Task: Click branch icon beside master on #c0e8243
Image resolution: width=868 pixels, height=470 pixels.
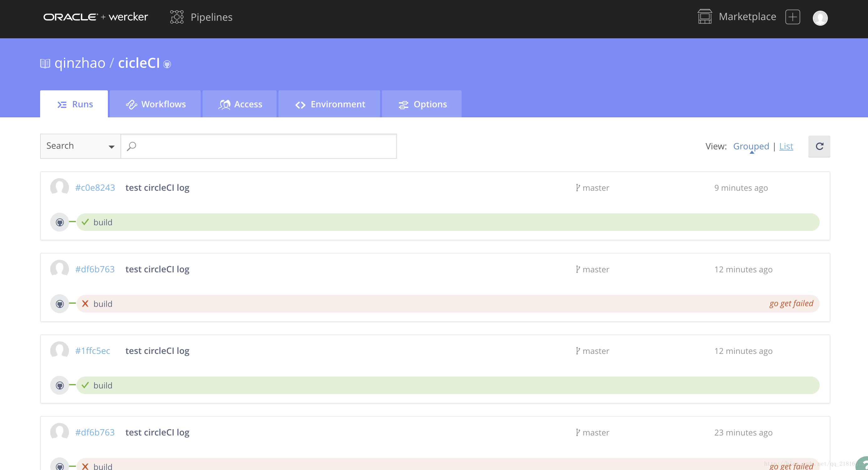Action: point(578,188)
